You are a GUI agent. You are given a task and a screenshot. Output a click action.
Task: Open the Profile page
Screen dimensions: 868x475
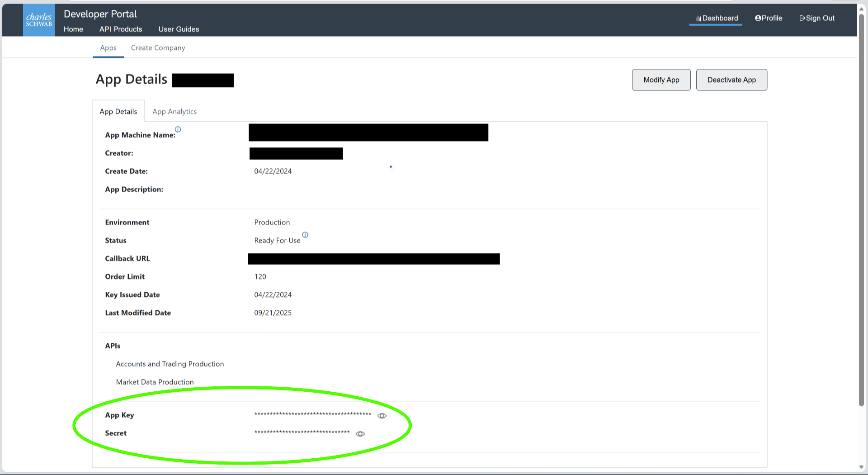(769, 18)
